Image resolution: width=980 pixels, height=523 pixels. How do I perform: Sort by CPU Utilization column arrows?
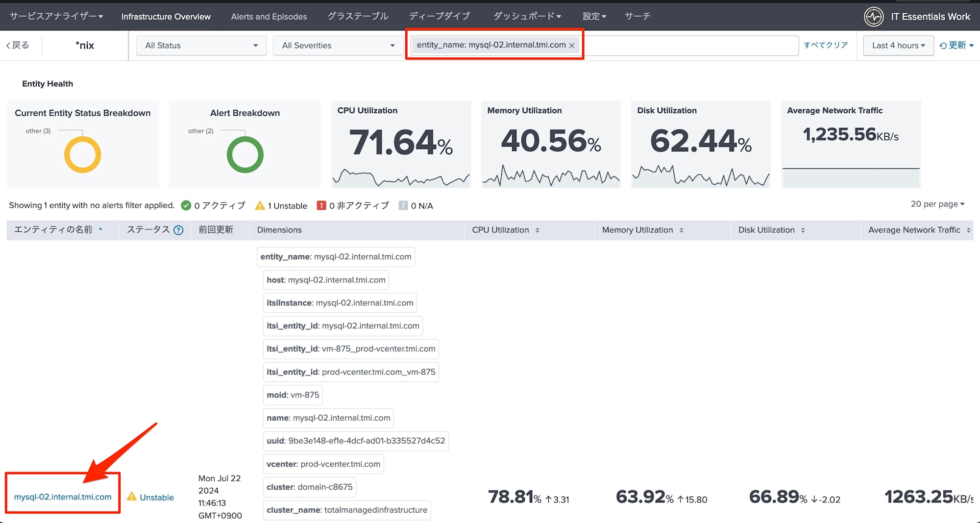(537, 230)
